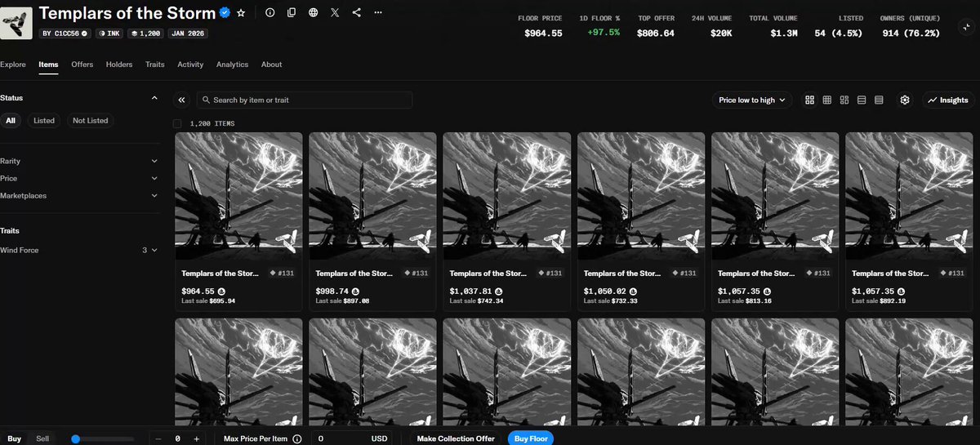The height and width of the screenshot is (445, 980).
Task: Select the Not Listed status filter
Action: [x=90, y=120]
